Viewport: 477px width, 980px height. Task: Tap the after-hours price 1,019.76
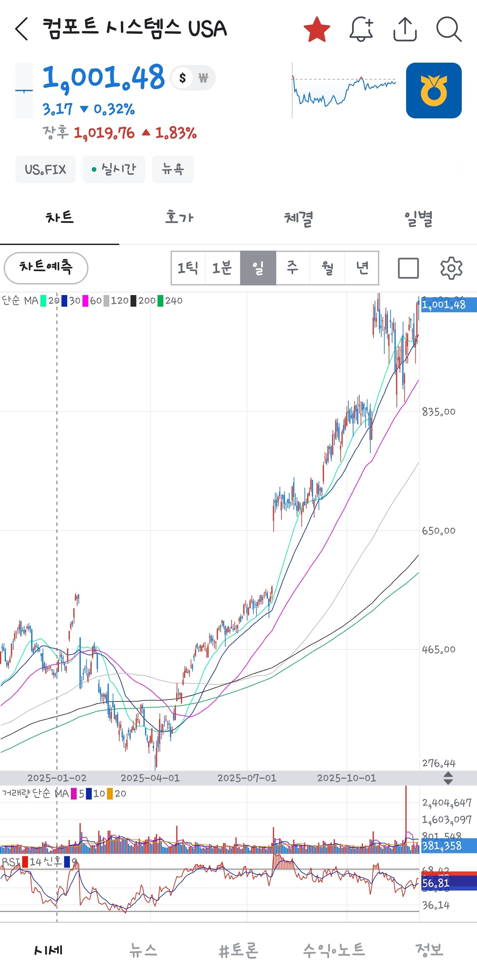(104, 133)
